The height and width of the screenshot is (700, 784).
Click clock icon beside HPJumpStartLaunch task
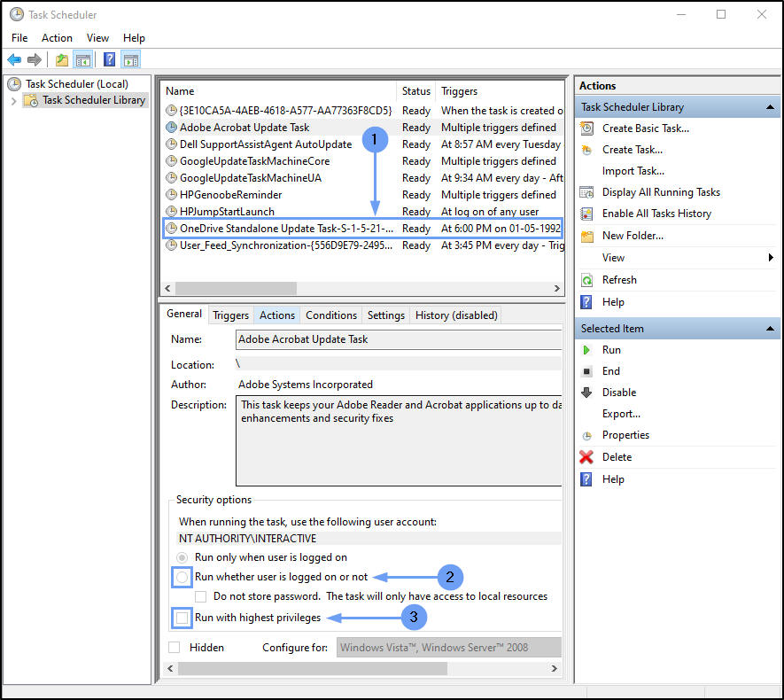(x=172, y=211)
